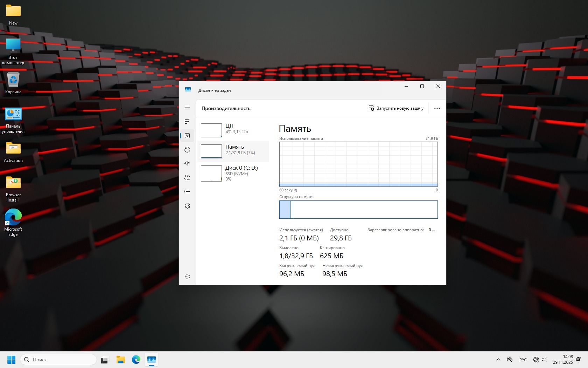588x368 pixels.
Task: Open Task Manager settings gear
Action: pos(187,277)
